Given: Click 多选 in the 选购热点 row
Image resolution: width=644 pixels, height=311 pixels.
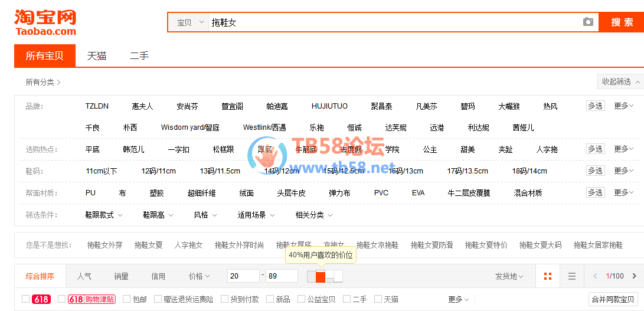Looking at the screenshot, I should tap(595, 149).
